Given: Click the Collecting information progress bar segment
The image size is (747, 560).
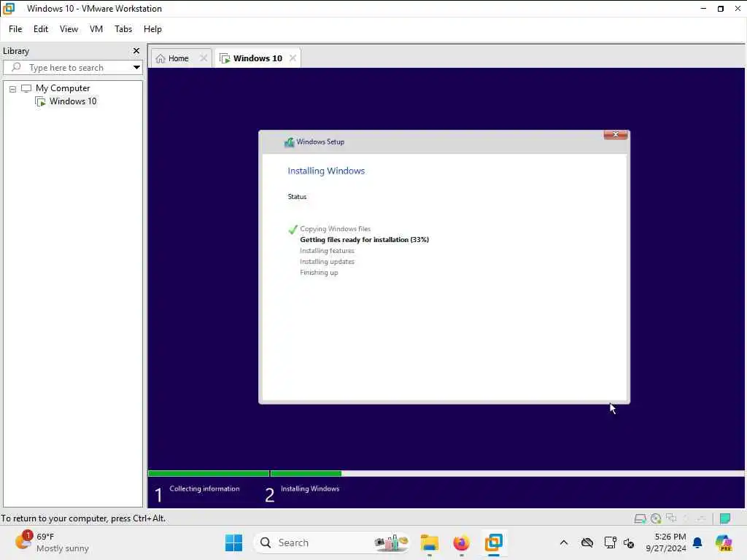Looking at the screenshot, I should pos(209,474).
